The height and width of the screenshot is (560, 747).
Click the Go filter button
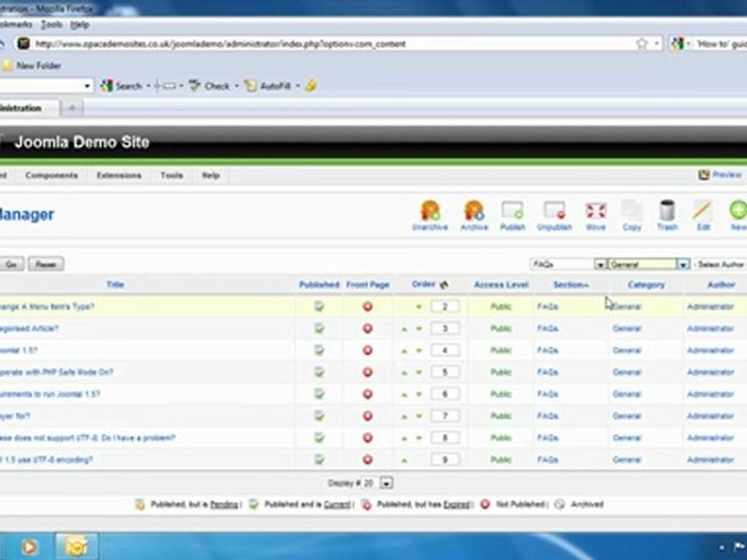12,264
